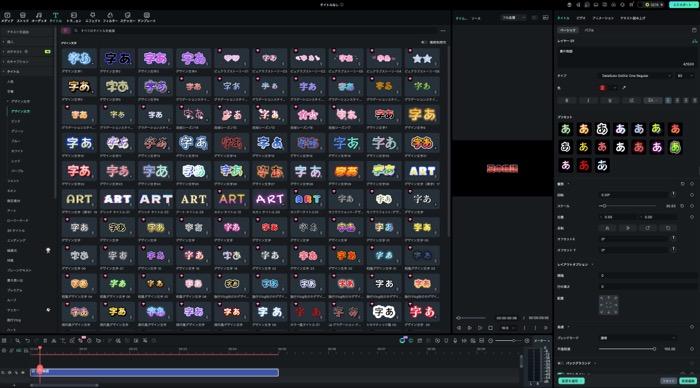Select the highlighted タイトル (Titles) tab icon

pos(55,17)
